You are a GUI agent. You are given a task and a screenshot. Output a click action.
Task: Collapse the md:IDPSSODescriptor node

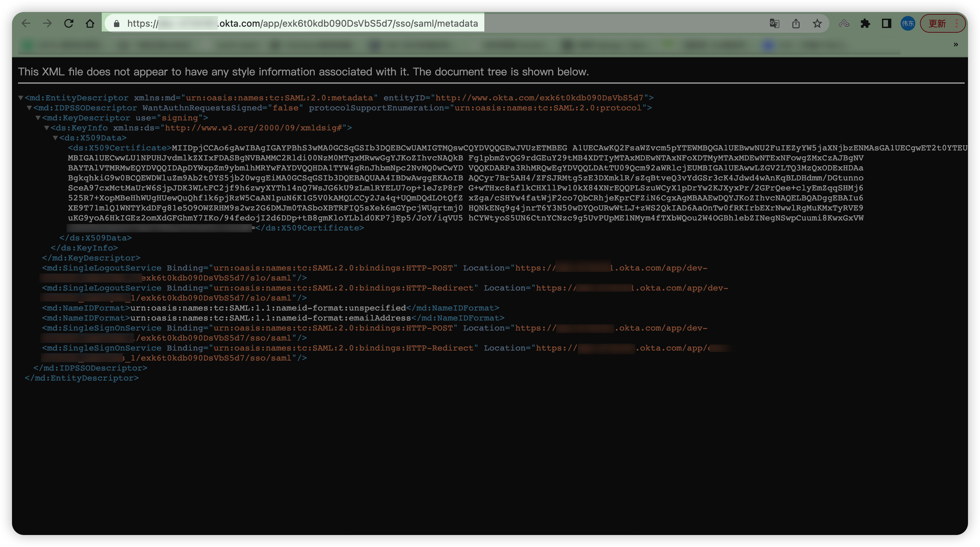(29, 108)
